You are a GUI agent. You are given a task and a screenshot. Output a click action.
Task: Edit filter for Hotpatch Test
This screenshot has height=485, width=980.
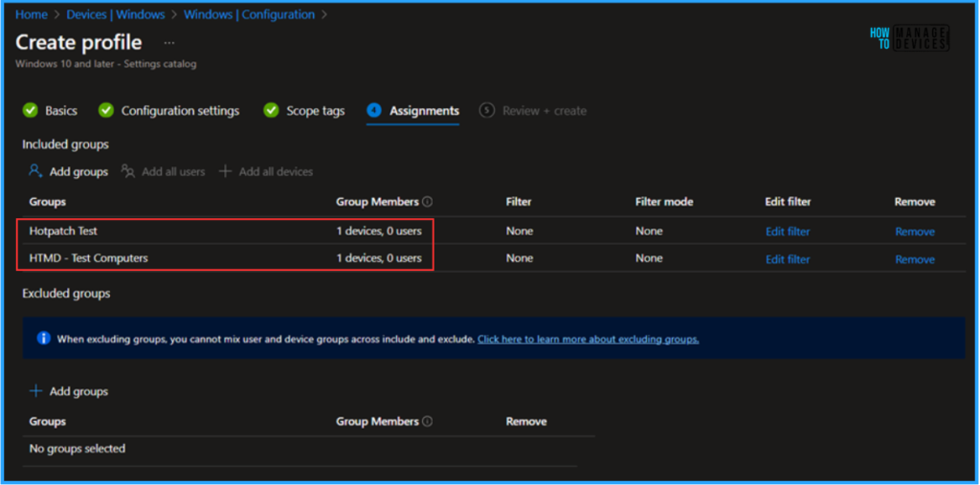pos(788,231)
